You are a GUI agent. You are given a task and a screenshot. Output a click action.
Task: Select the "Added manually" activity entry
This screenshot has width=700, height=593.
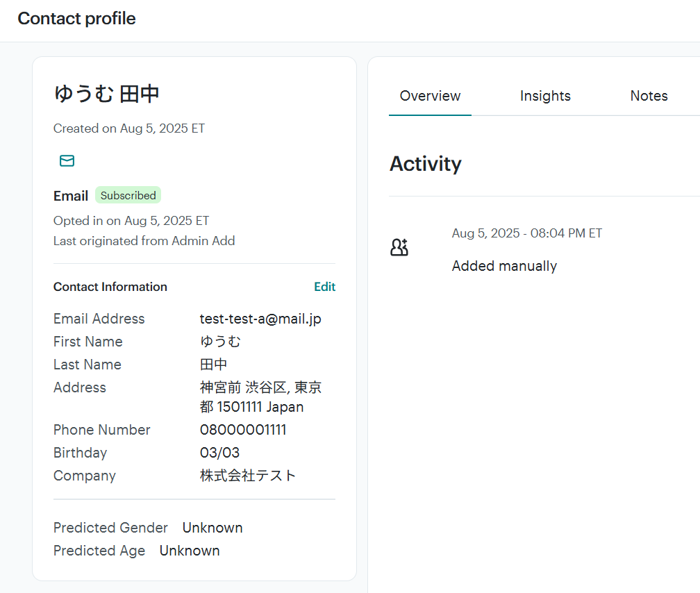tap(504, 266)
